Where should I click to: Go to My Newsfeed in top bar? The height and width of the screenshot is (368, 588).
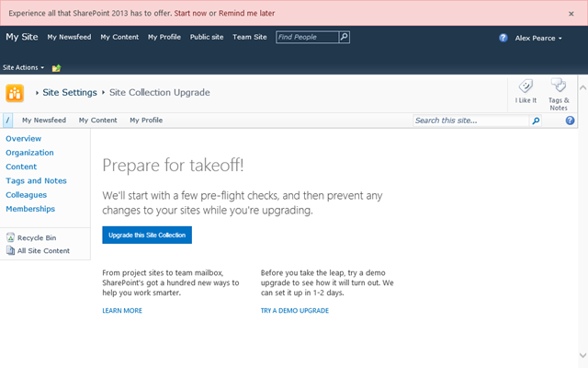click(70, 37)
